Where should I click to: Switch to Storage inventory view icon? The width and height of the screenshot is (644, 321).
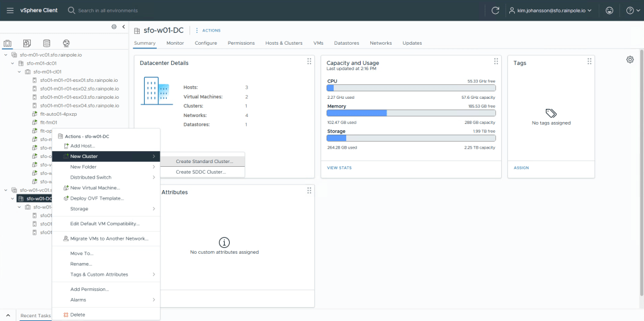47,43
